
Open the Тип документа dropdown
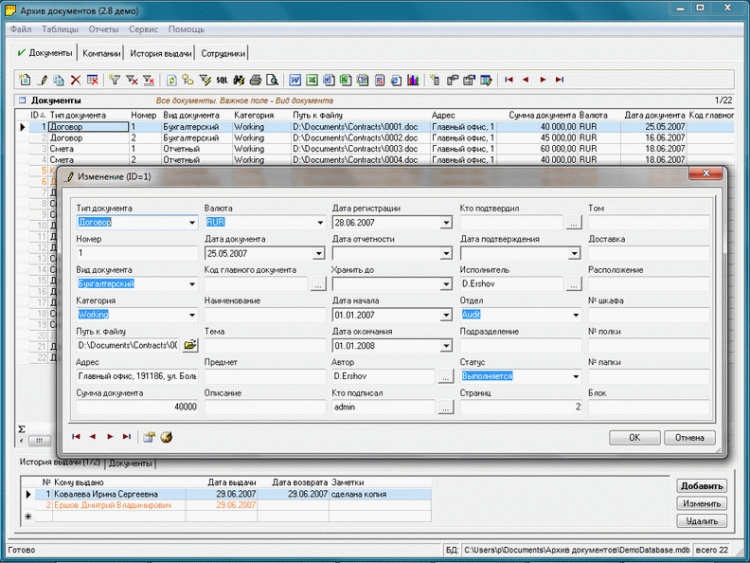point(191,223)
